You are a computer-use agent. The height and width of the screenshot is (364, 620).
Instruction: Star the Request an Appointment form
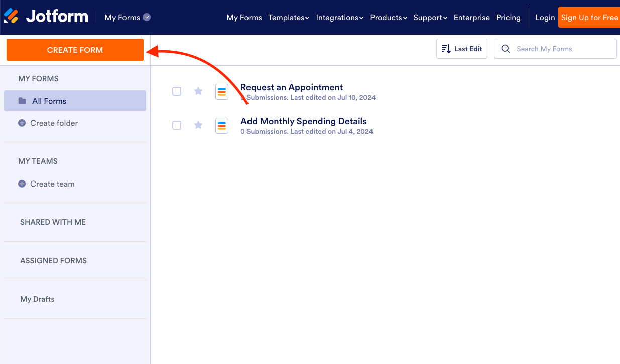click(198, 91)
